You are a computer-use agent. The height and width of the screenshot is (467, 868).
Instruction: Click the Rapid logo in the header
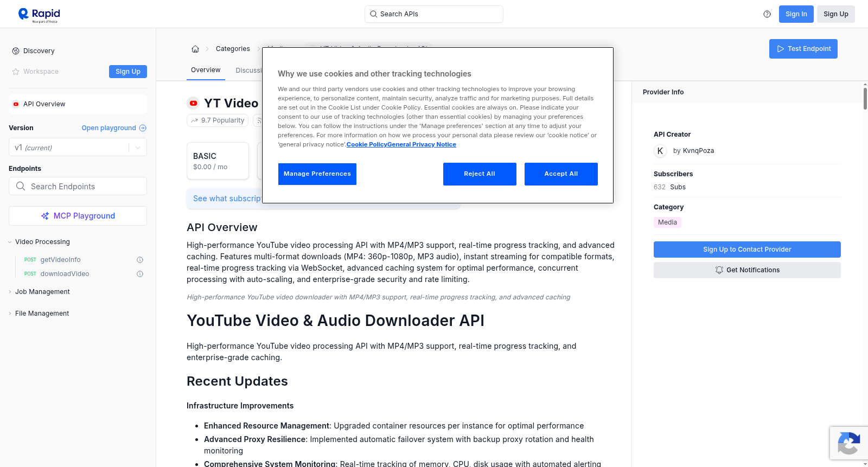coord(39,15)
